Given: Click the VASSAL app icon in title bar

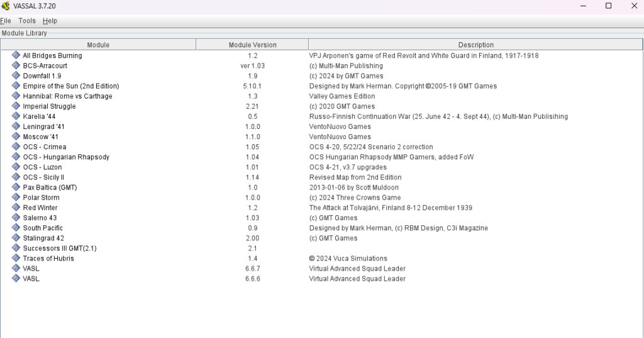Looking at the screenshot, I should [6, 6].
